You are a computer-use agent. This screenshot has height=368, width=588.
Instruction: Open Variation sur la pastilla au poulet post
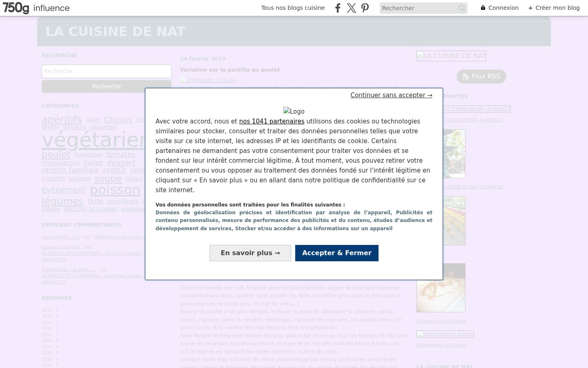click(x=230, y=70)
